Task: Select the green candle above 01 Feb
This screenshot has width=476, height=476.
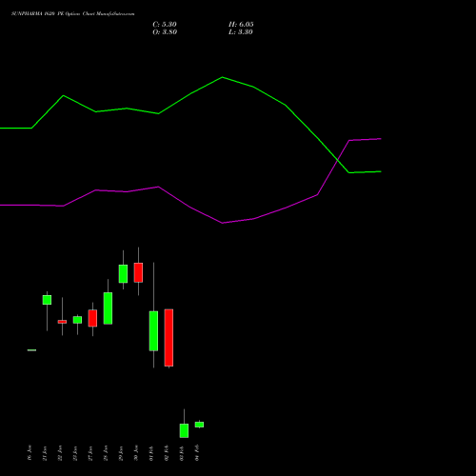Action: 153,331
